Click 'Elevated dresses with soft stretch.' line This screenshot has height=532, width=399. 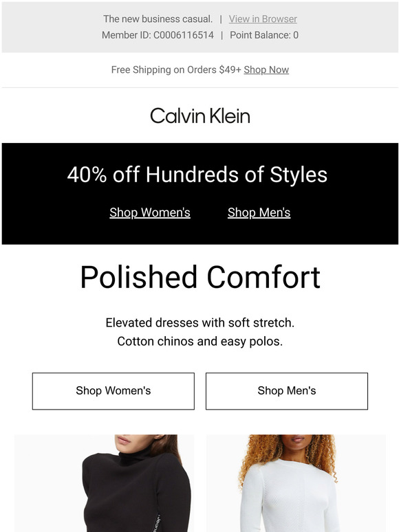pyautogui.click(x=200, y=322)
